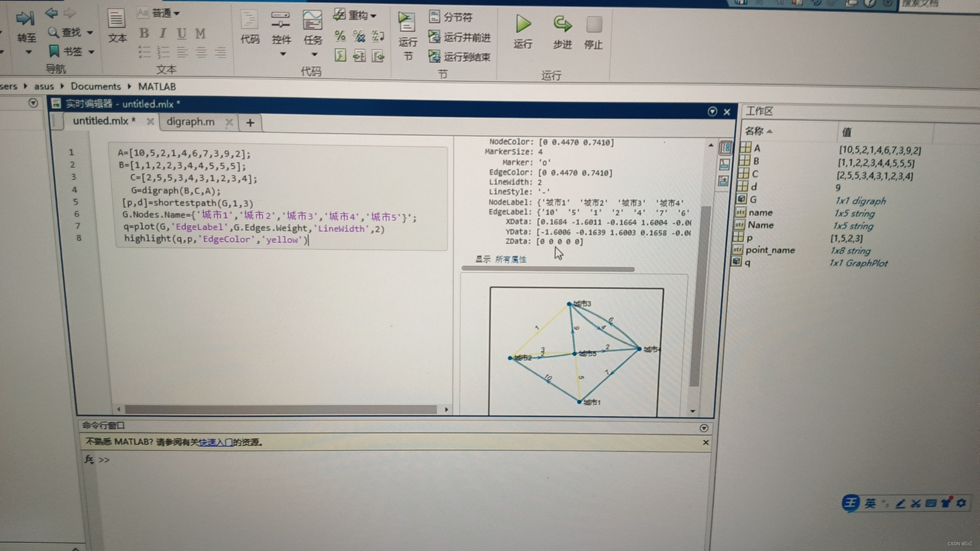Open the 快速入门 getting started link
Viewport: 980px width, 551px height.
[215, 442]
